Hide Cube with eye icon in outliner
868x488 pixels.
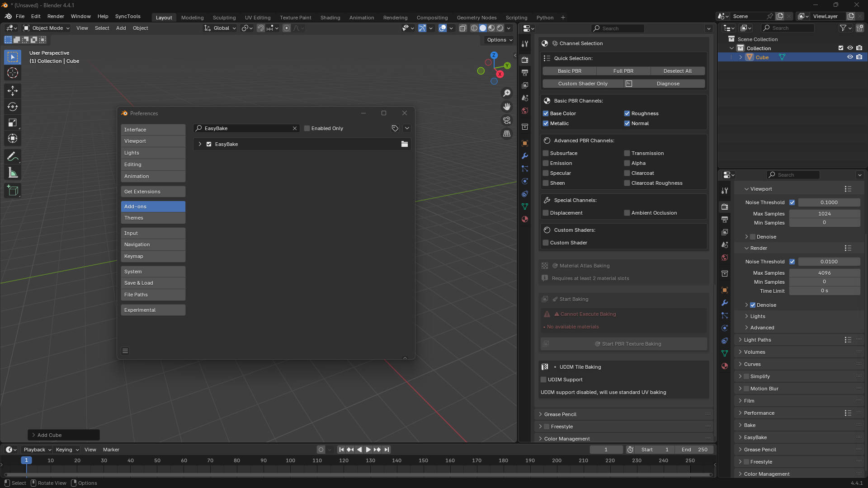point(850,57)
